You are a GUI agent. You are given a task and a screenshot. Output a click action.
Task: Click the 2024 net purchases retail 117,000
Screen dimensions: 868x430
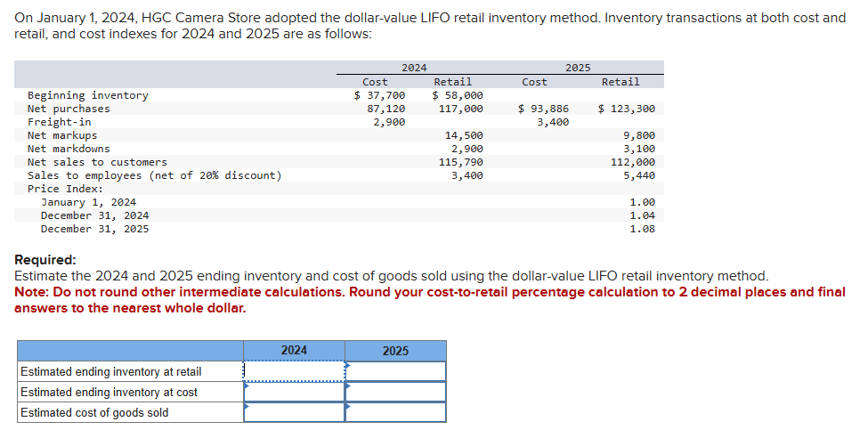click(x=460, y=109)
